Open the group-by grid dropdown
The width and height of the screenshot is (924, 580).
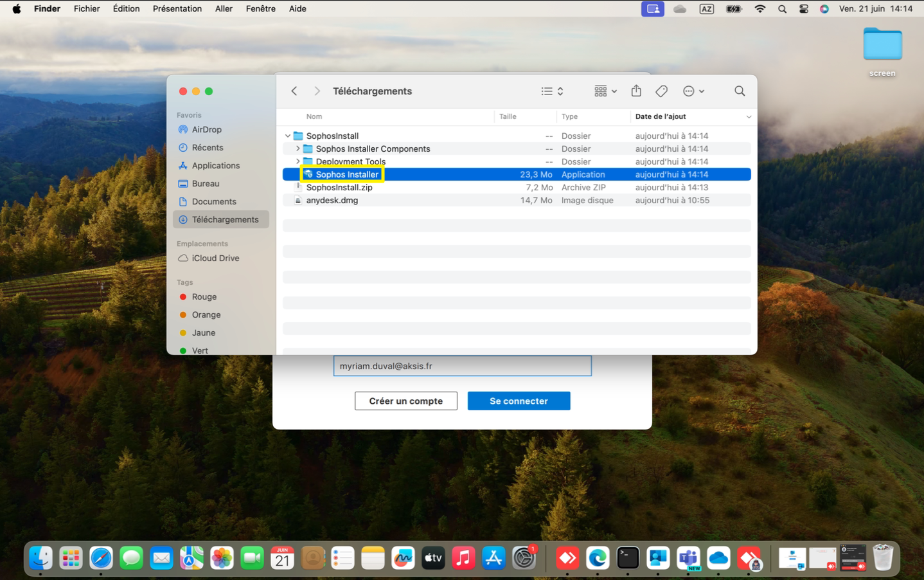click(x=605, y=91)
